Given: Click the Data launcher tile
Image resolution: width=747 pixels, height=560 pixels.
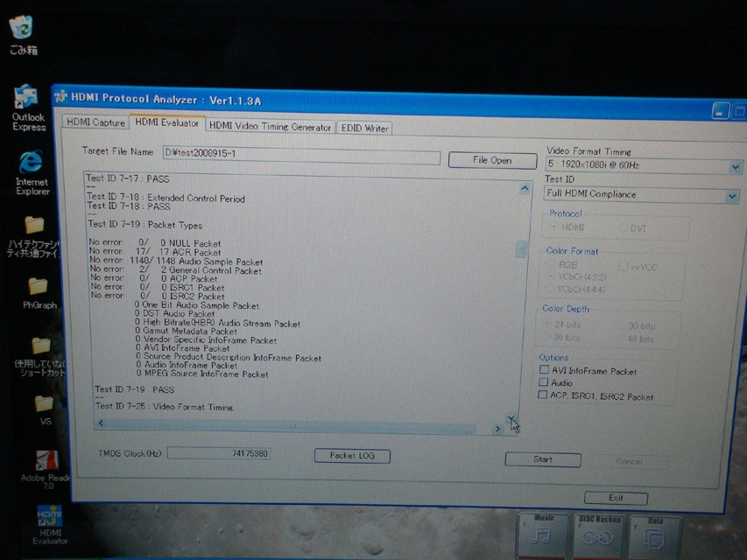Looking at the screenshot, I should click(654, 536).
